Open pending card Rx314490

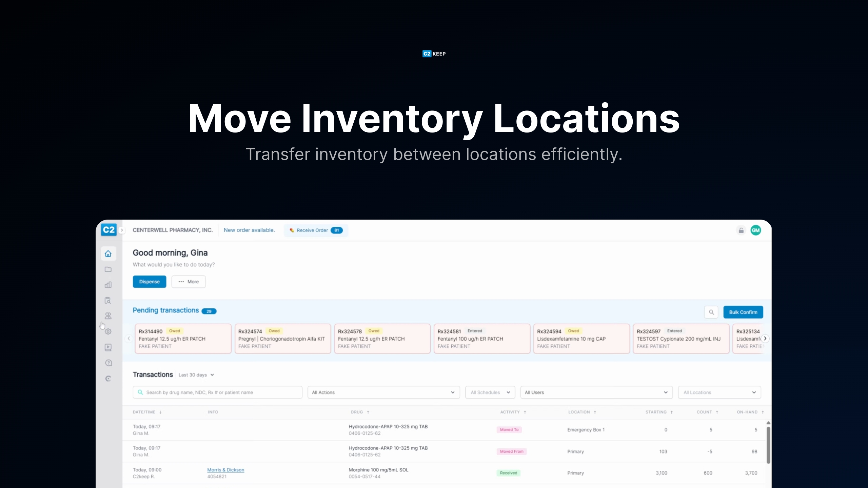(x=183, y=339)
